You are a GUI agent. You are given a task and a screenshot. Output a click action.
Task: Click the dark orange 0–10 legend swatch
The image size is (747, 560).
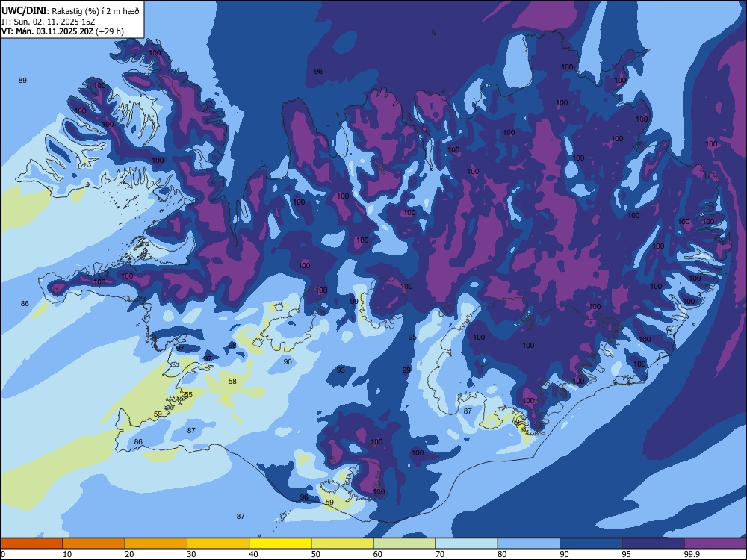tap(31, 544)
